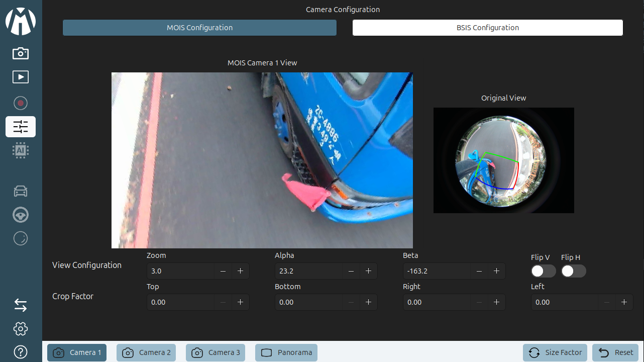Open the settings gear icon in sidebar
The width and height of the screenshot is (644, 362).
coord(21,329)
